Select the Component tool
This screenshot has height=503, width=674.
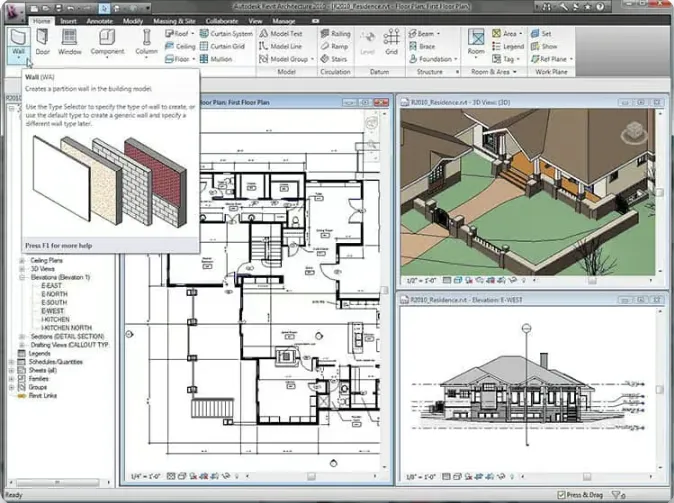[x=107, y=43]
